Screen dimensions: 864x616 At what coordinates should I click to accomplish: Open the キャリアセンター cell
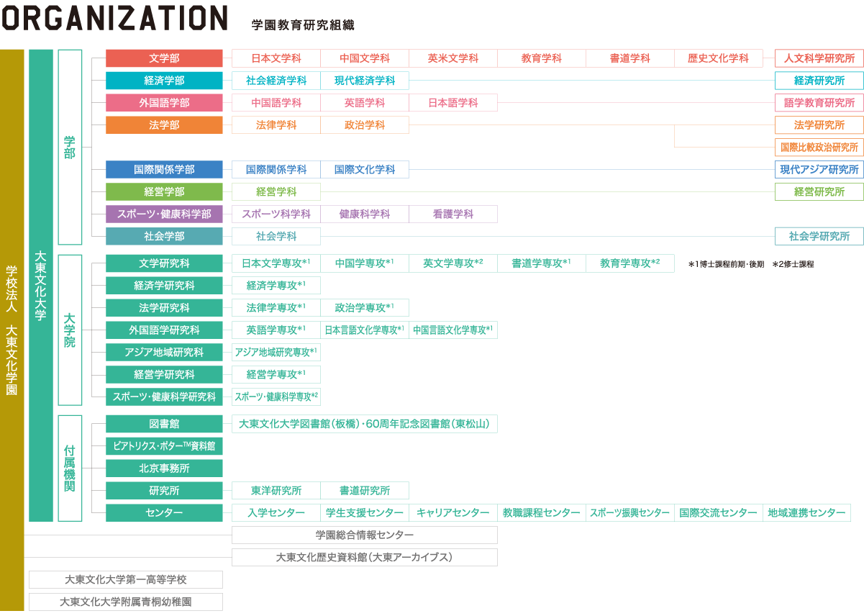453,513
